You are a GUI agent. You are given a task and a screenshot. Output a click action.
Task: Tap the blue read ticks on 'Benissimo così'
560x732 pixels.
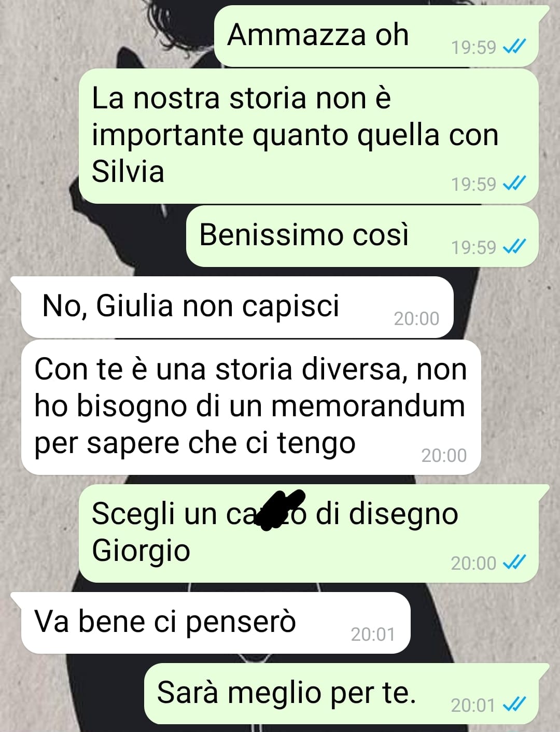pyautogui.click(x=515, y=247)
